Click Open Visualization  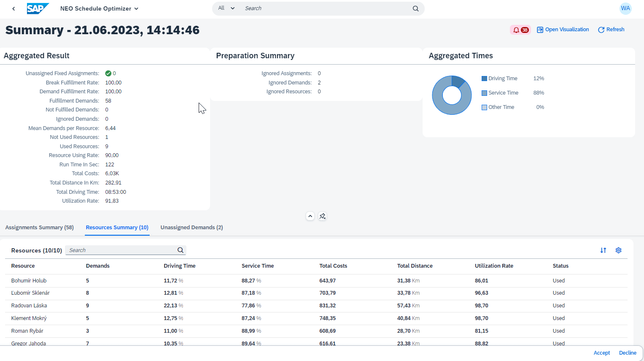563,30
